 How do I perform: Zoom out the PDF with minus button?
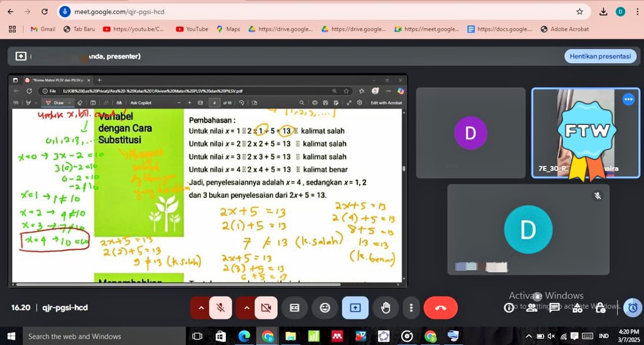[x=179, y=102]
